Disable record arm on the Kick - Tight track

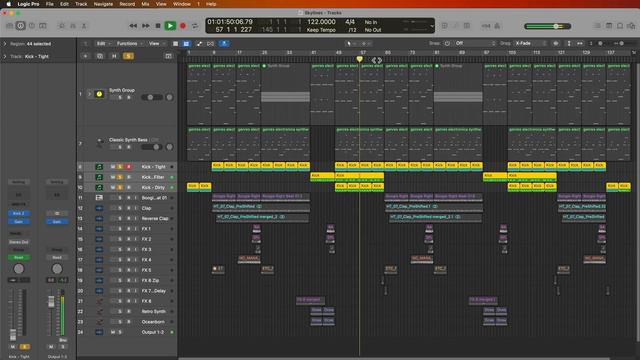(x=129, y=167)
